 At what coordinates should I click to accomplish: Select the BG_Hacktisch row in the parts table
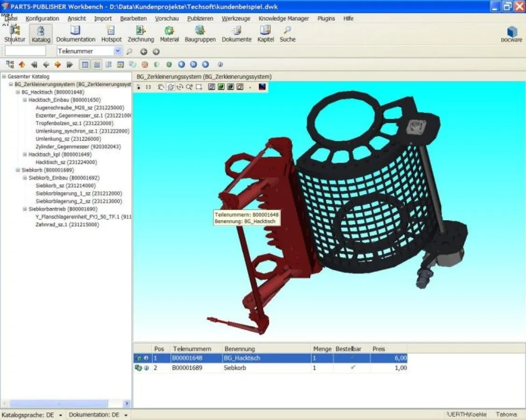tap(243, 357)
